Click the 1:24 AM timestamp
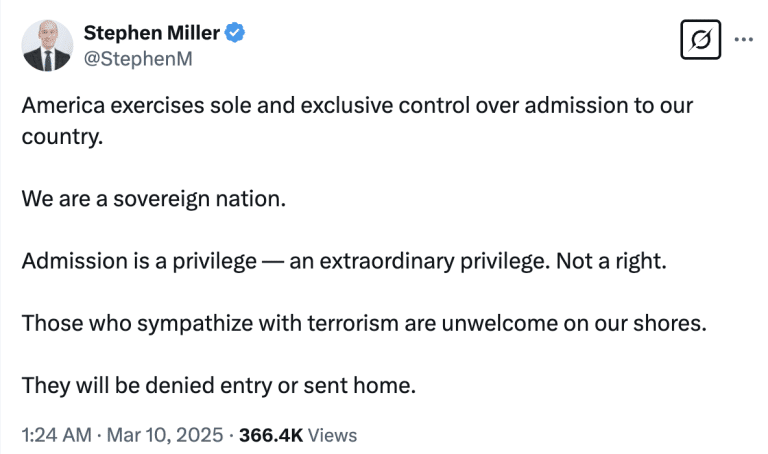This screenshot has width=768, height=454. point(54,435)
